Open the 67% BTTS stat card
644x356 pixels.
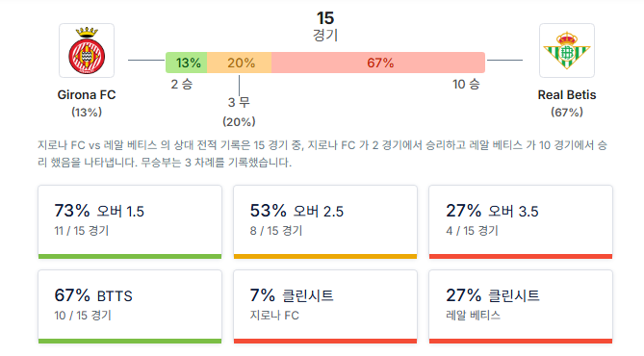[130, 307]
